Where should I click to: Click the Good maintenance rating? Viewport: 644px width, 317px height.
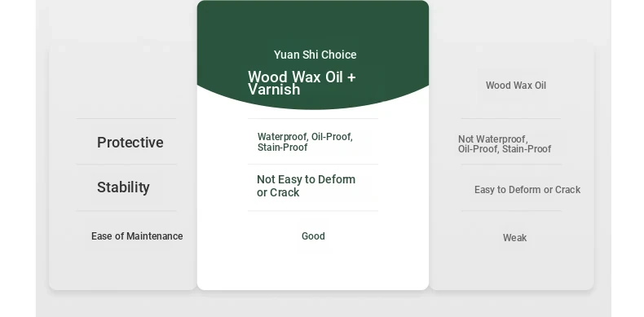(313, 236)
